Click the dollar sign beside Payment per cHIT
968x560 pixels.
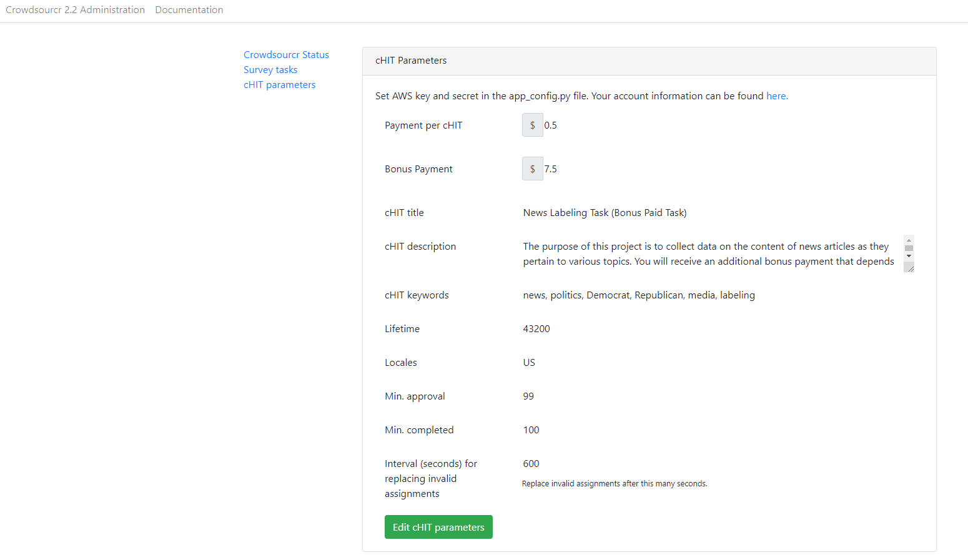click(532, 125)
